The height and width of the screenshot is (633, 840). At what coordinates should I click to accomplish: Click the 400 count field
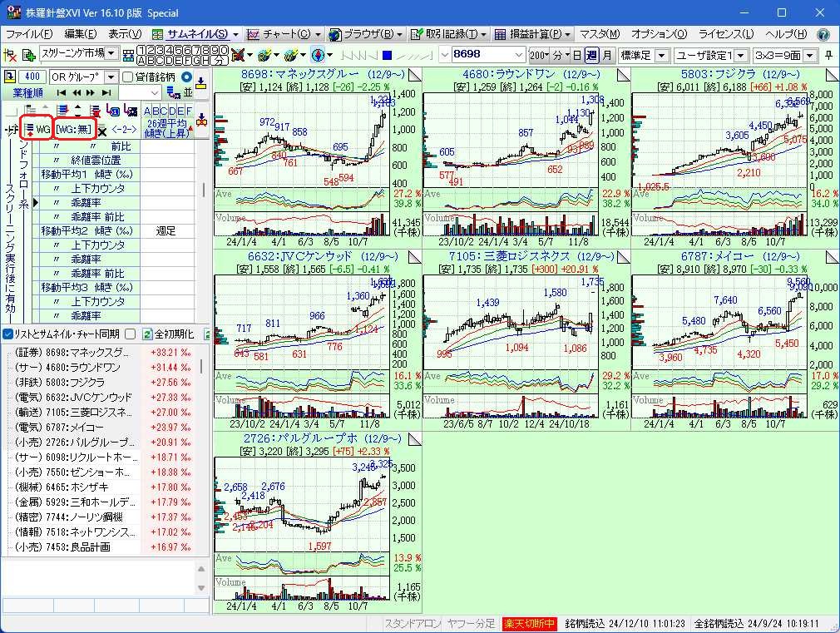[32, 77]
